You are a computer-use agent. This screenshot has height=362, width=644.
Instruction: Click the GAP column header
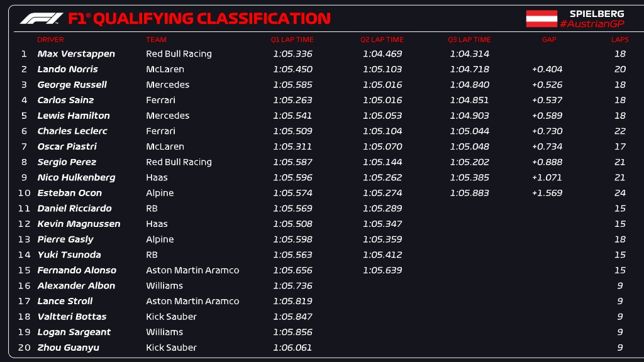click(549, 40)
